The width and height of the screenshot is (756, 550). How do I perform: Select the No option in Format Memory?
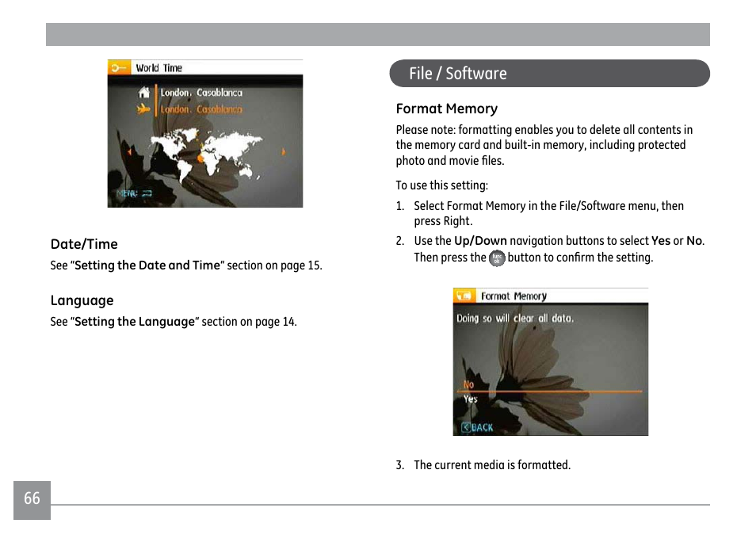[468, 384]
